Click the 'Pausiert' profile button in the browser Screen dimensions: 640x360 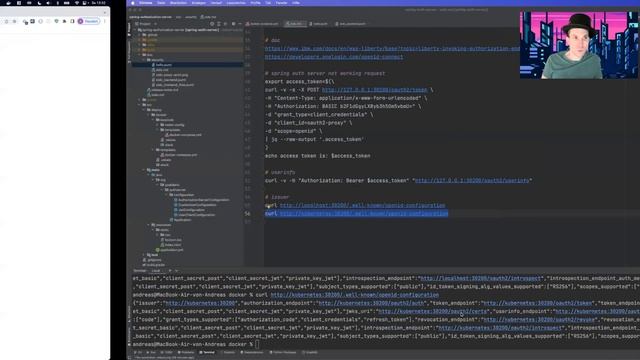89,21
